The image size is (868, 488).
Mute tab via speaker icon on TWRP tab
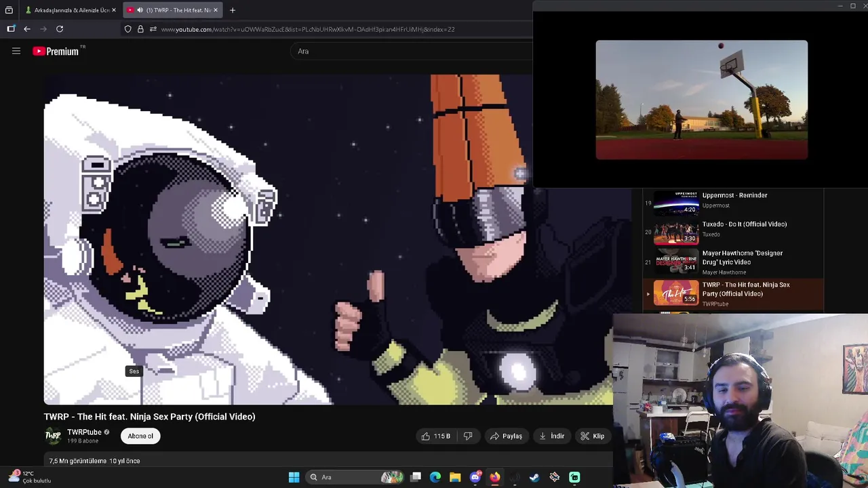(140, 10)
